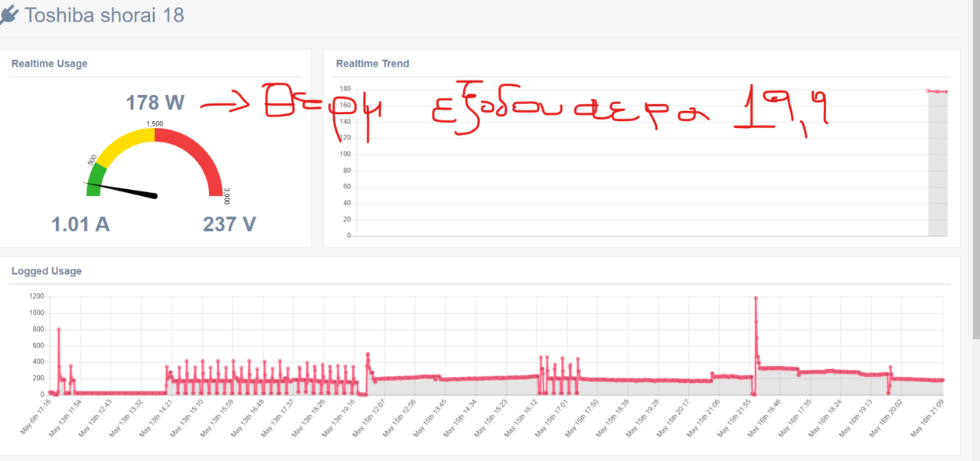Click the vertical page scrollbar thumb
Image resolution: width=980 pixels, height=461 pixels.
click(x=975, y=169)
